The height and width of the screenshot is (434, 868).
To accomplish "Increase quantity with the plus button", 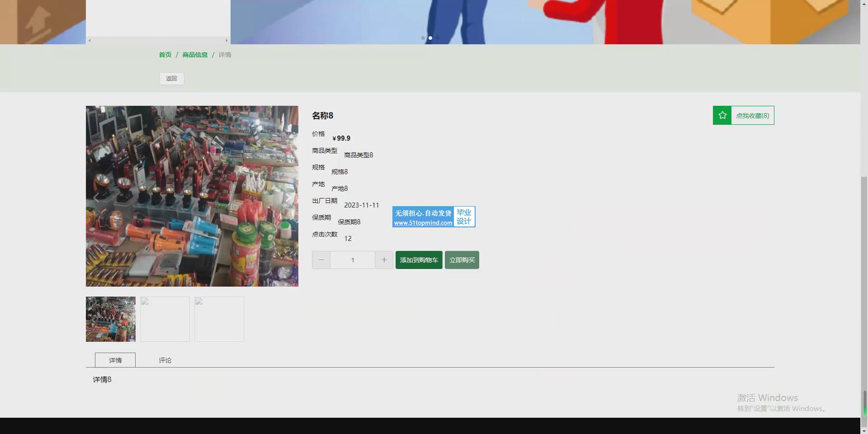I will tap(384, 260).
